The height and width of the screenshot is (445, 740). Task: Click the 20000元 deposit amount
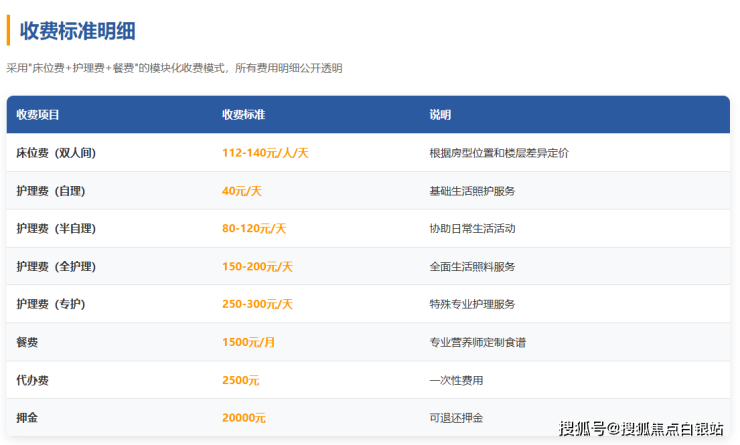244,418
